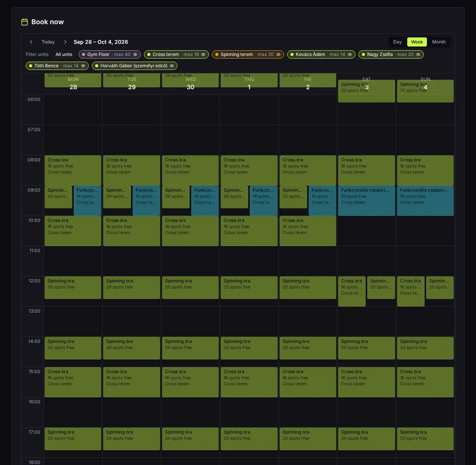Select the Gym Floor max 40 chip label
476x465 pixels.
(109, 54)
